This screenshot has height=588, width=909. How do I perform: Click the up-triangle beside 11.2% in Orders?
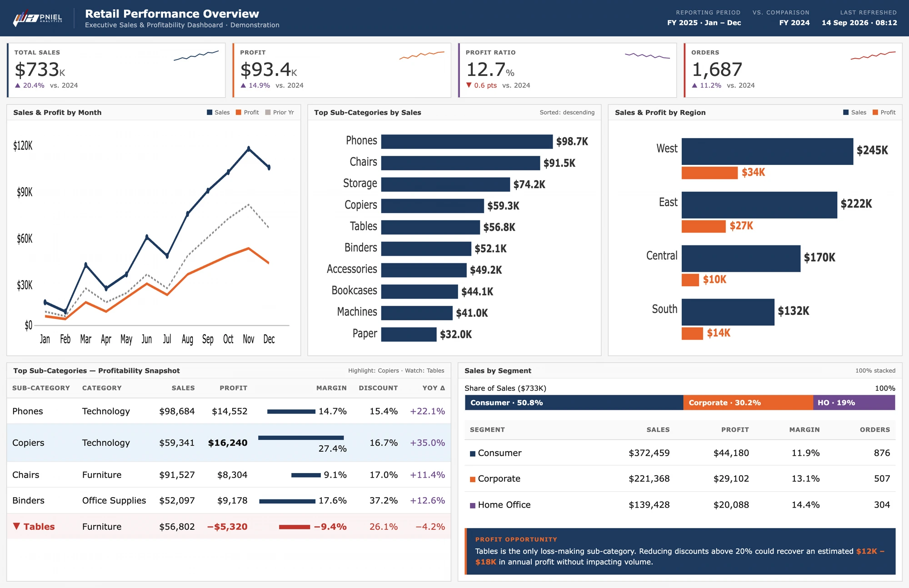tap(694, 85)
